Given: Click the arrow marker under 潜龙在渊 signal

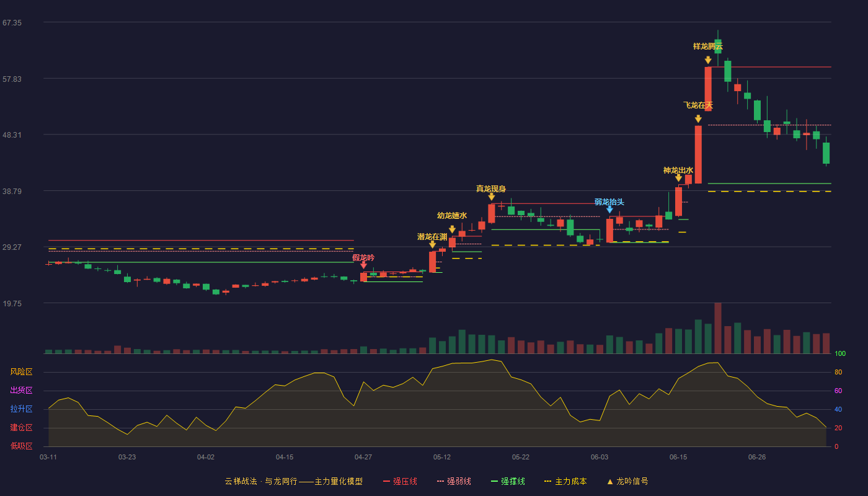Looking at the screenshot, I should (432, 244).
